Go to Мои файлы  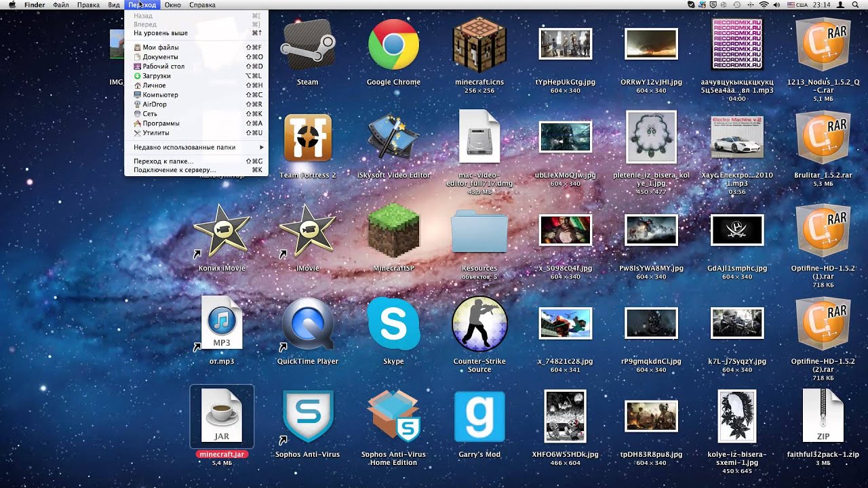pos(197,47)
